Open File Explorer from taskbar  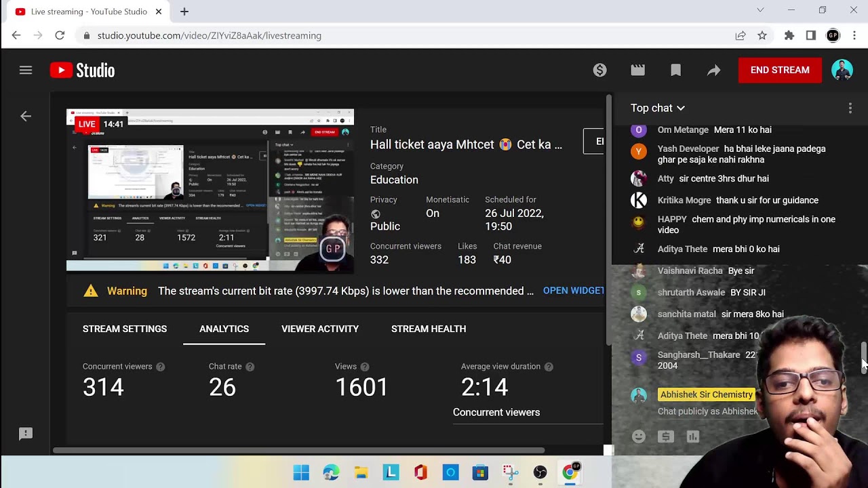click(x=361, y=472)
